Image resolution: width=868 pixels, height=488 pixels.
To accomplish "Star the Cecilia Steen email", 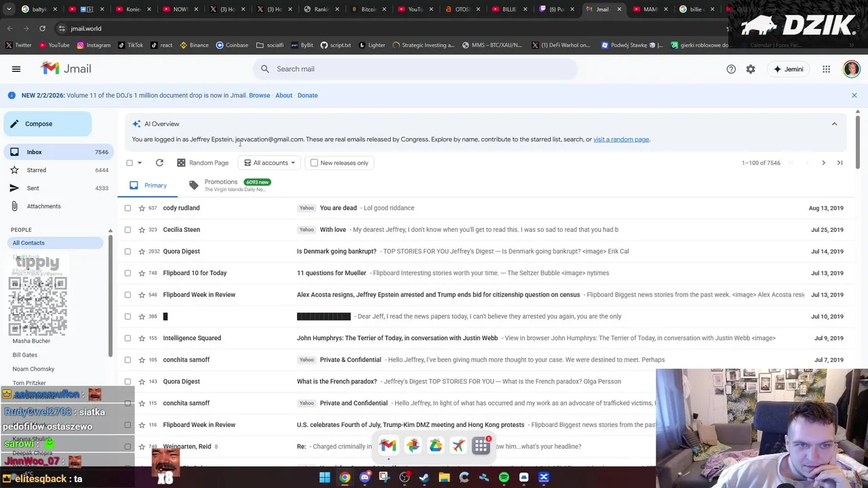I will [142, 230].
